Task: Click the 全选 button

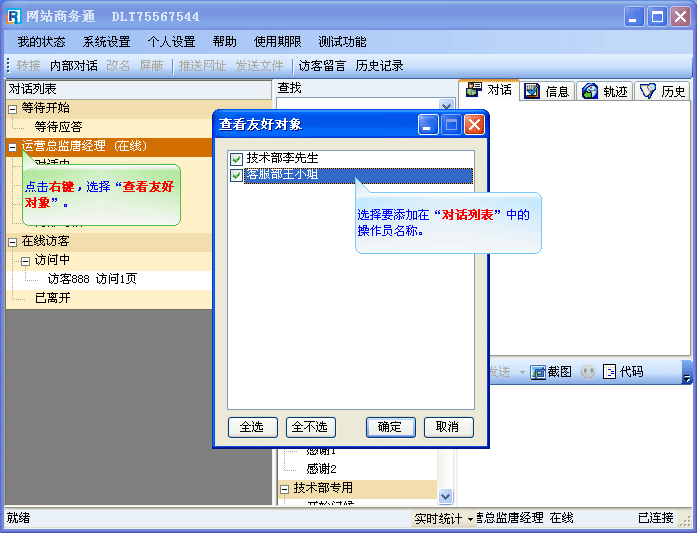Action: pos(252,427)
